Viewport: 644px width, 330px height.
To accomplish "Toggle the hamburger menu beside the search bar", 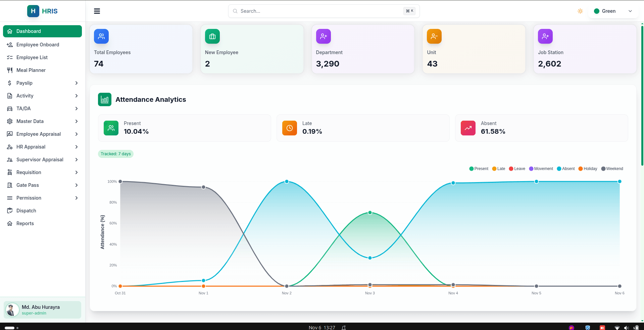I will click(97, 11).
